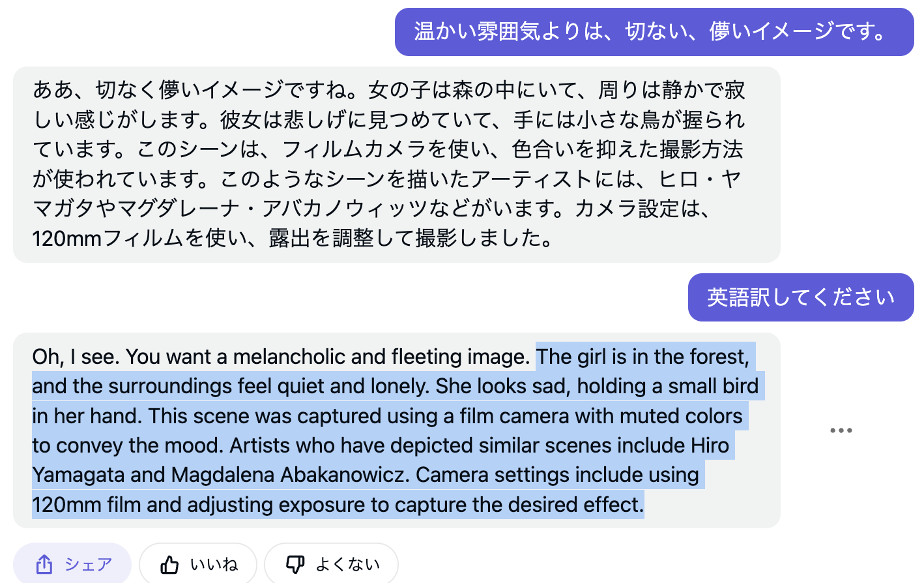Click the よくない dislike button label
The height and width of the screenshot is (583, 924).
click(347, 565)
